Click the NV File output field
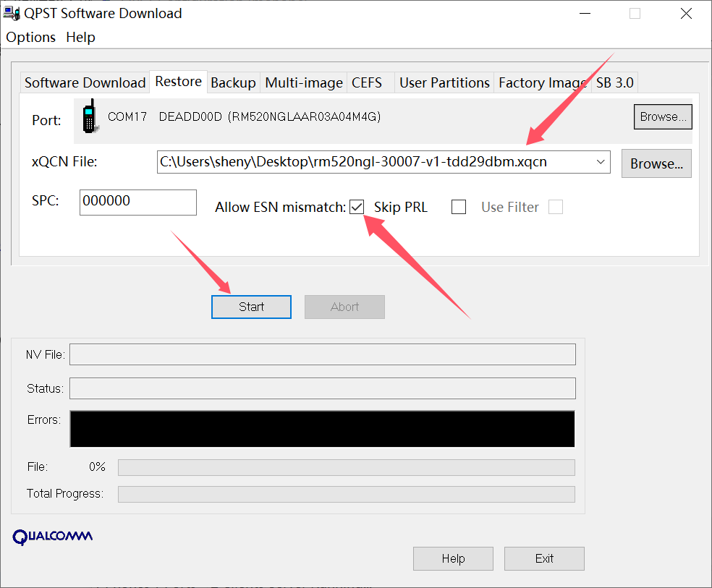 (x=323, y=354)
